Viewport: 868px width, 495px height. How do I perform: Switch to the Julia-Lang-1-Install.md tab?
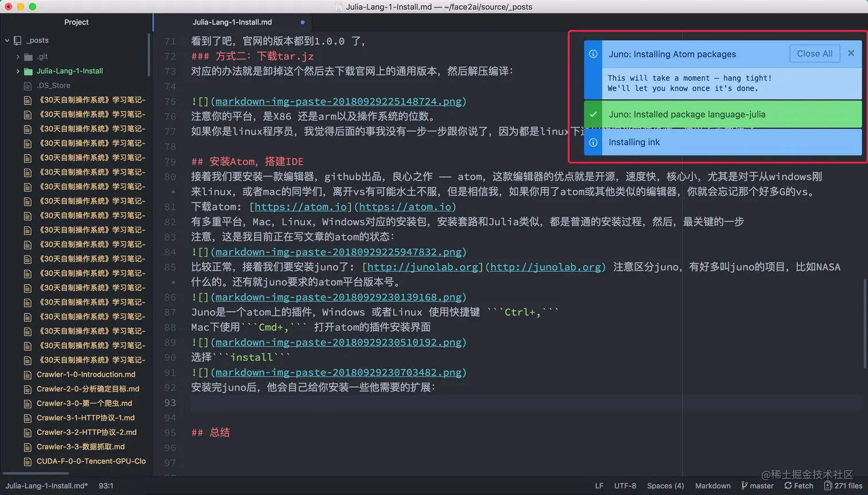pyautogui.click(x=232, y=22)
